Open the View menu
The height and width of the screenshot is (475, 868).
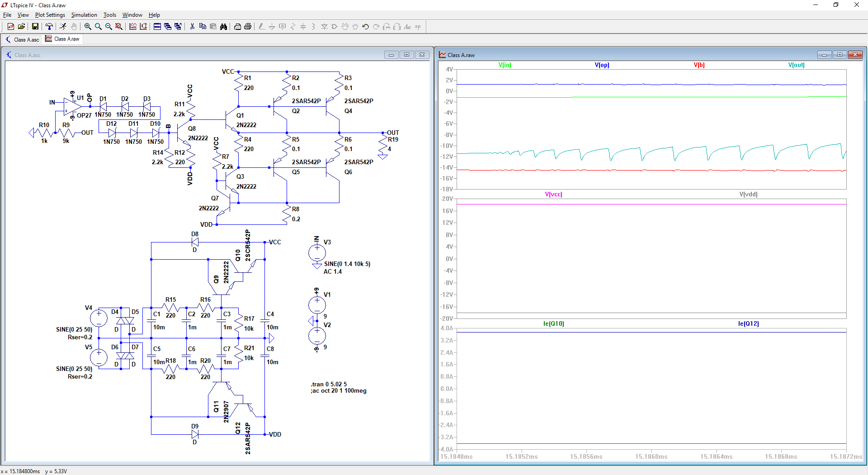pyautogui.click(x=23, y=15)
